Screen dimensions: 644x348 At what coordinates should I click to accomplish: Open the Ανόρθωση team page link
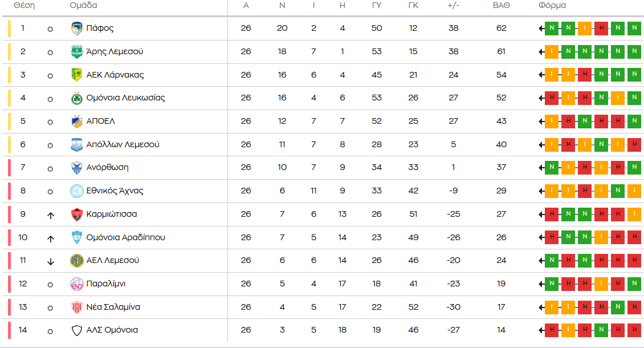[107, 168]
